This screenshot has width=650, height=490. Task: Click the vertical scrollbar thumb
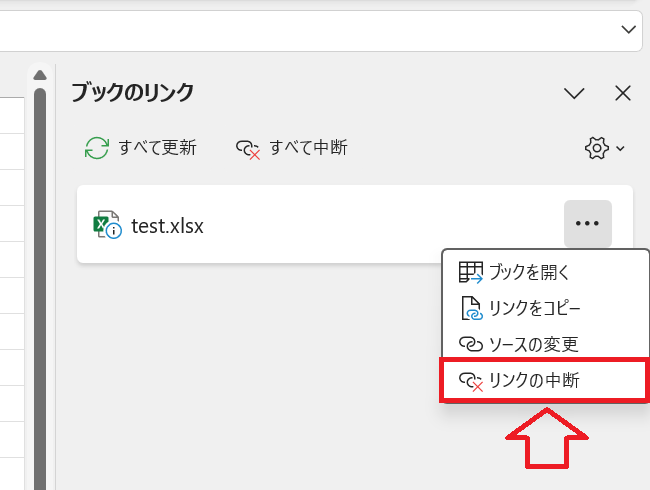click(x=40, y=289)
